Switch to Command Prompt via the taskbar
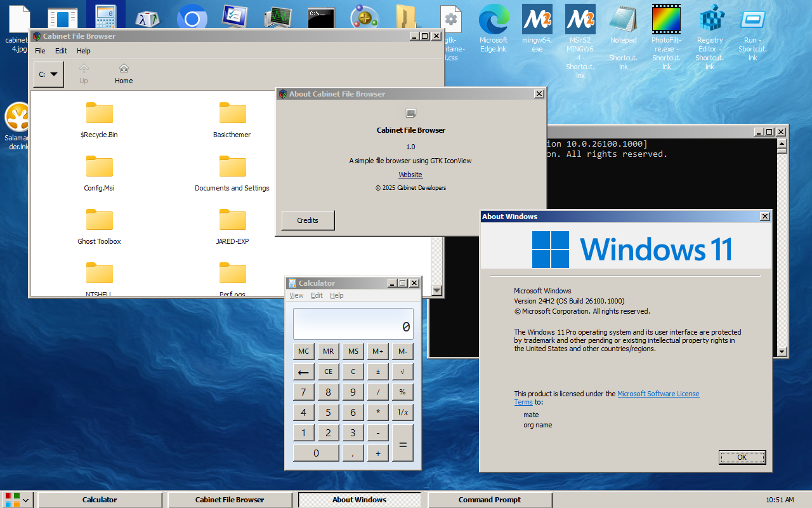812x508 pixels. [x=489, y=500]
